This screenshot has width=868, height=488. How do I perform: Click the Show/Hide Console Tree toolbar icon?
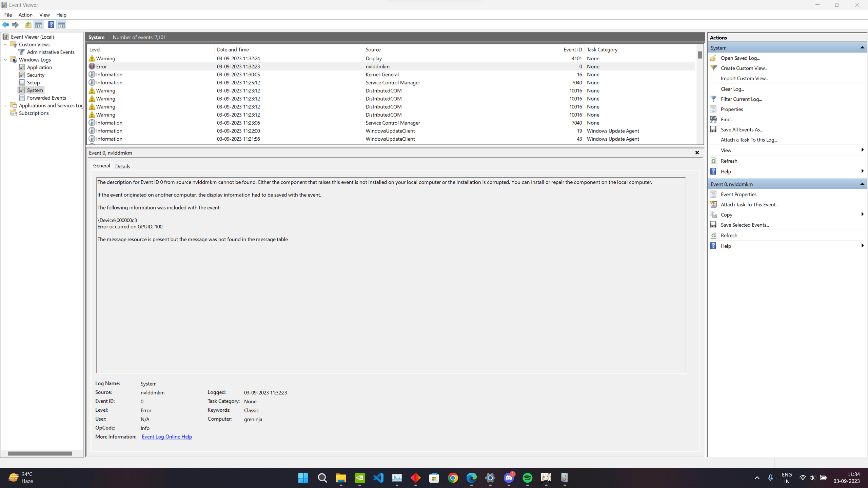pyautogui.click(x=39, y=25)
